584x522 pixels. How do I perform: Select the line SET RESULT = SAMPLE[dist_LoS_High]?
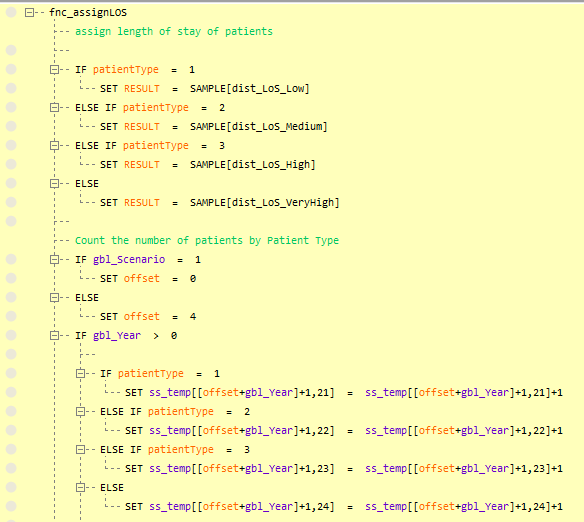[x=207, y=165]
